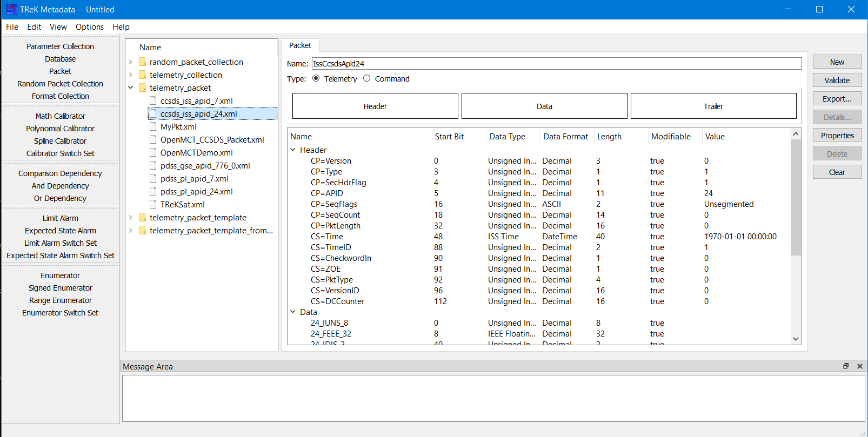Image resolution: width=868 pixels, height=437 pixels.
Task: Close the Message Area panel
Action: 859,366
